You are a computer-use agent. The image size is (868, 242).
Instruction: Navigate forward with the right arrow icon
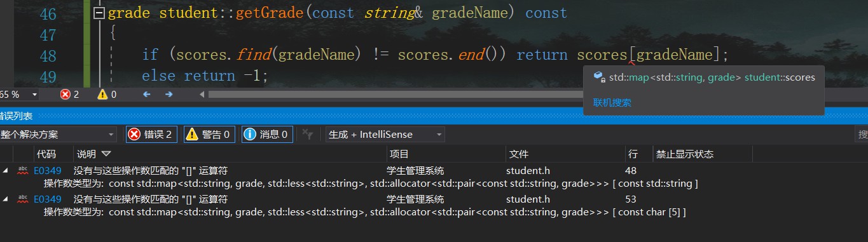[169, 95]
